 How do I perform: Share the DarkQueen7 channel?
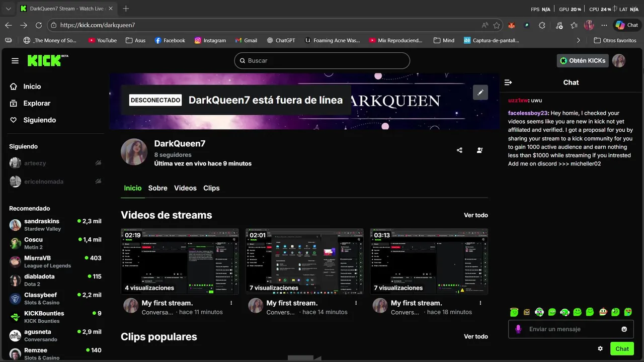[x=459, y=150]
